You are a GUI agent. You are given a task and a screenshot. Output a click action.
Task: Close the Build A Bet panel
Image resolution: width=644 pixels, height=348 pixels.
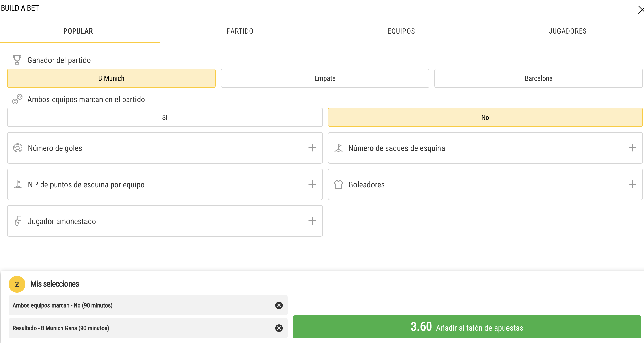tap(640, 10)
